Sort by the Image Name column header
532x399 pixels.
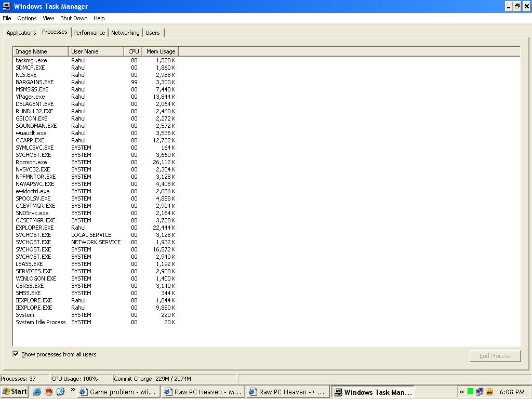click(41, 51)
